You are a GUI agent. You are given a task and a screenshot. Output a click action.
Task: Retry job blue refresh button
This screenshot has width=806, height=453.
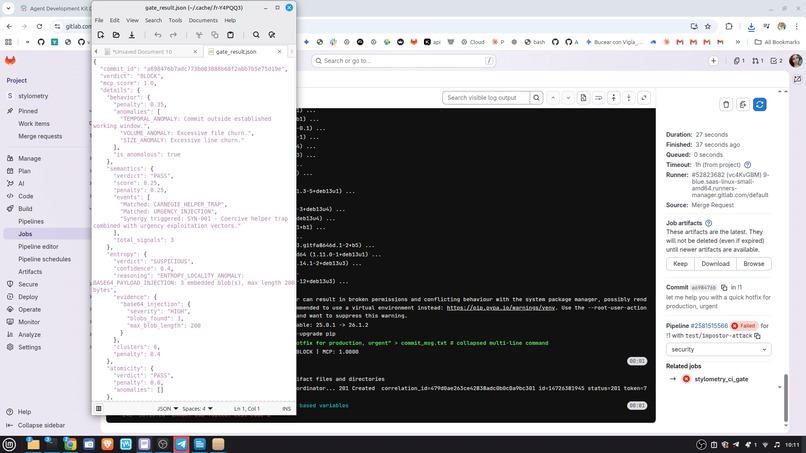pos(760,105)
